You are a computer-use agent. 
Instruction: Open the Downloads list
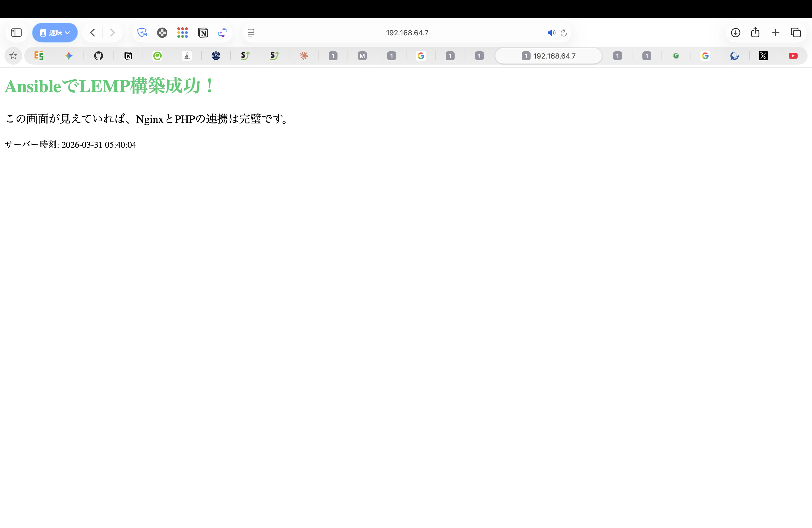(x=736, y=32)
